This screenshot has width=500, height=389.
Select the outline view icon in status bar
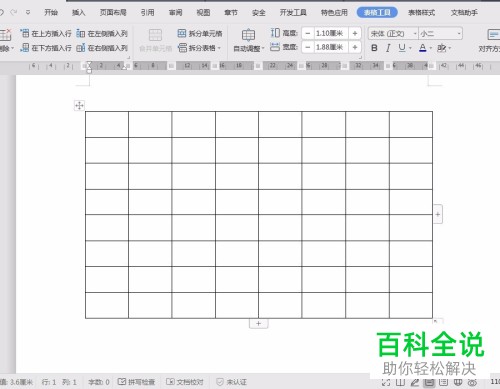tap(443, 382)
